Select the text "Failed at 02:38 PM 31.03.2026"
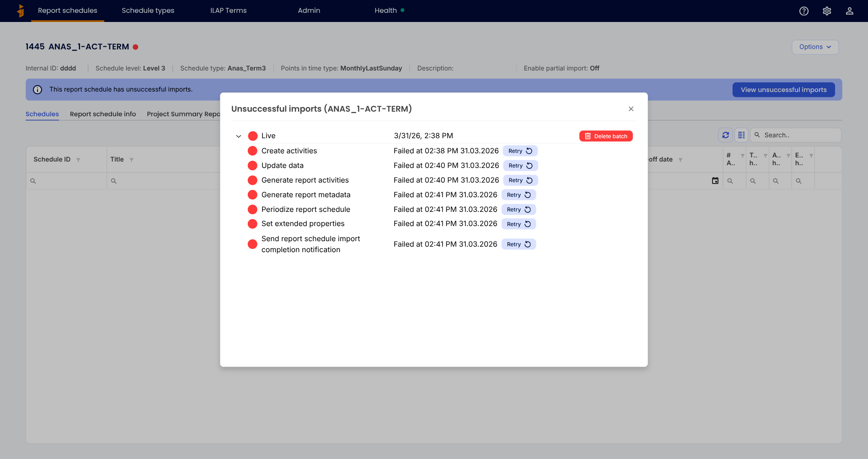Viewport: 868px width, 459px height. (x=446, y=151)
